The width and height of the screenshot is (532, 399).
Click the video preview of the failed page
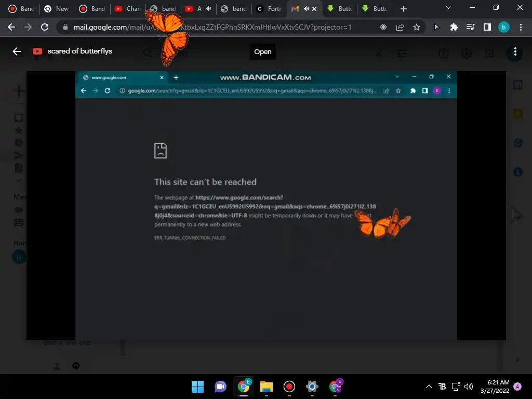pyautogui.click(x=266, y=205)
